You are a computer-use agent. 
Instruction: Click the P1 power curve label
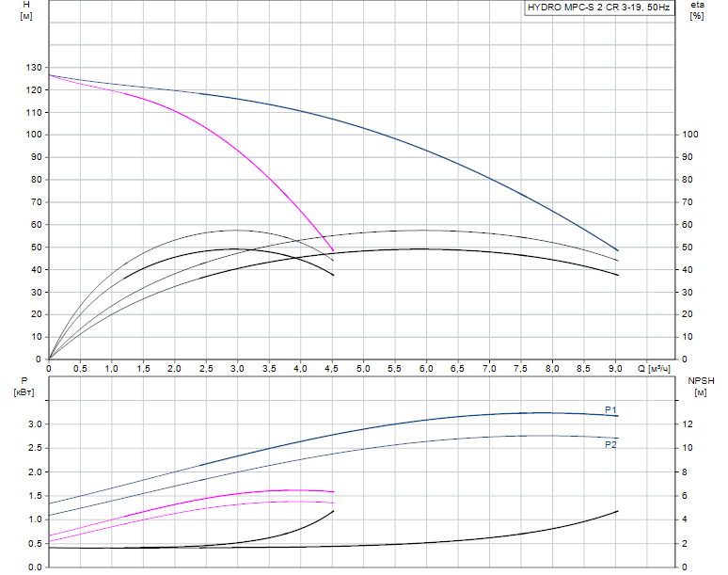pyautogui.click(x=610, y=409)
